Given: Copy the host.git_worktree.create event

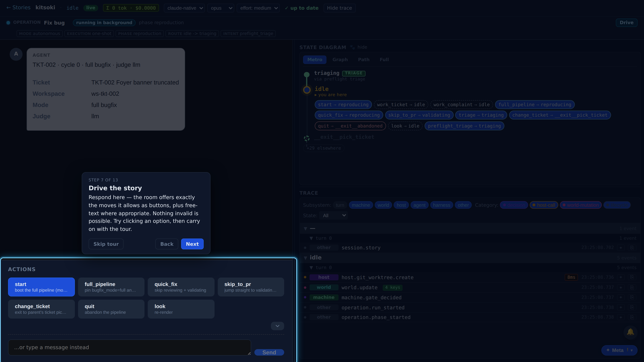Looking at the screenshot, I should click(x=632, y=277).
